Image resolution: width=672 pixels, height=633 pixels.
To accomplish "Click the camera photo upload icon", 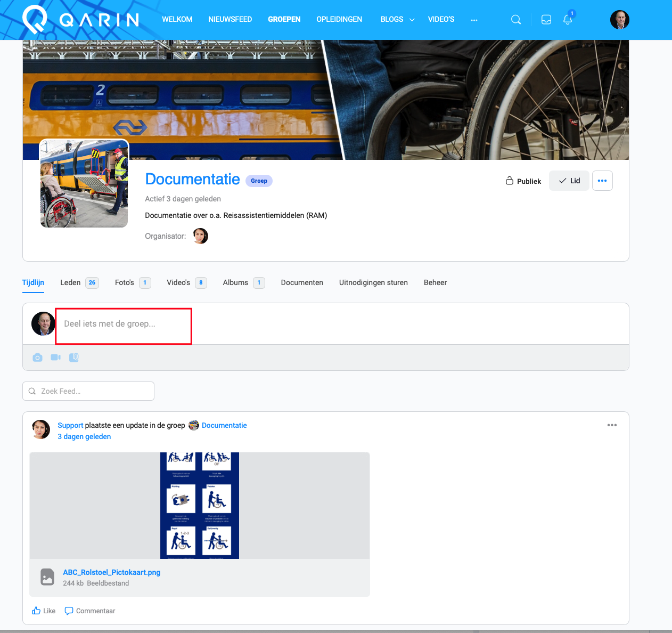I will point(37,358).
